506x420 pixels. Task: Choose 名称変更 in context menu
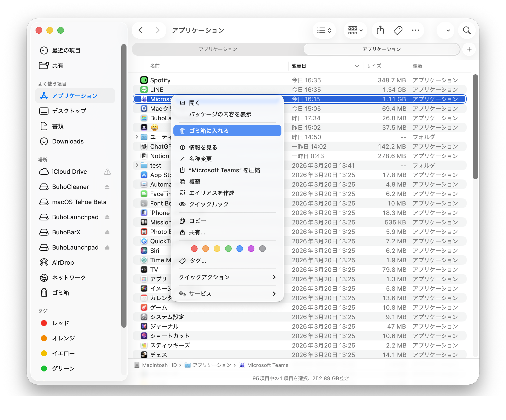[x=227, y=159]
